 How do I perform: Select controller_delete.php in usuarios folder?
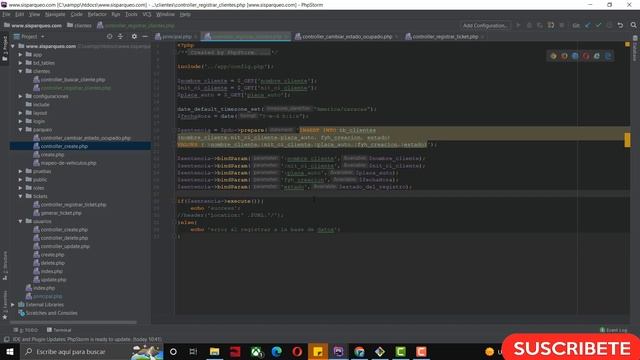coord(64,238)
